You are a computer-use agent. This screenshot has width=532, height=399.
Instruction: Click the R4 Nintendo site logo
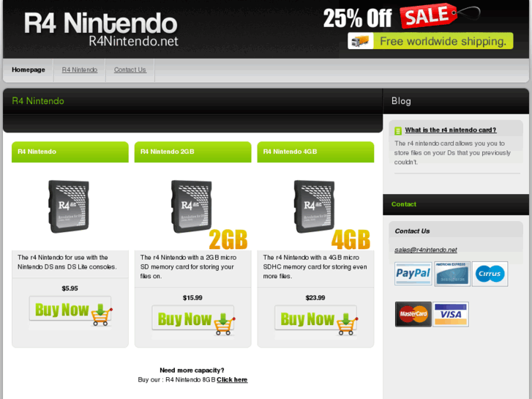(x=101, y=29)
